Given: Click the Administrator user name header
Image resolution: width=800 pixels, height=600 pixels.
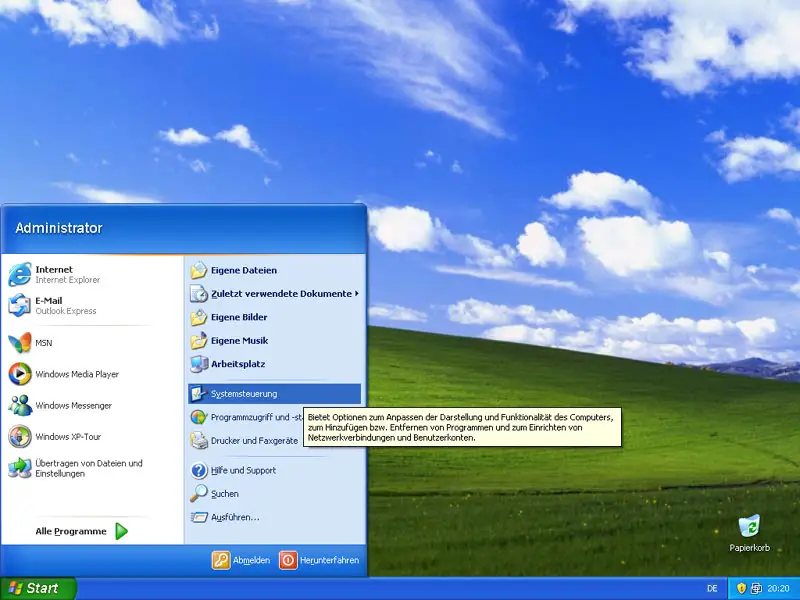Looking at the screenshot, I should 59,228.
